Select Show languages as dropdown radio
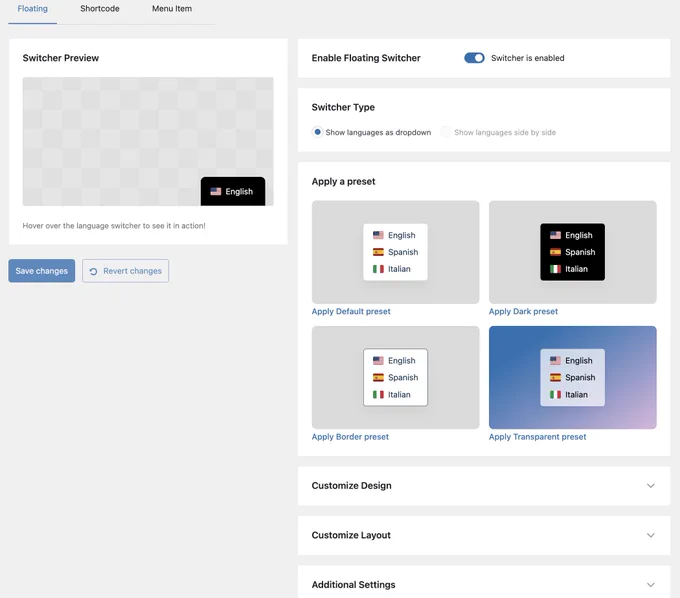 tap(317, 132)
